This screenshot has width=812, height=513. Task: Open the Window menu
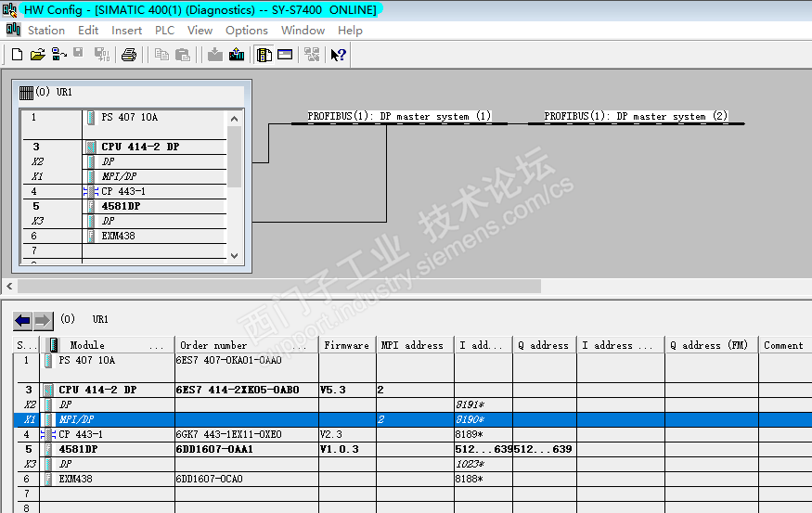click(x=303, y=30)
